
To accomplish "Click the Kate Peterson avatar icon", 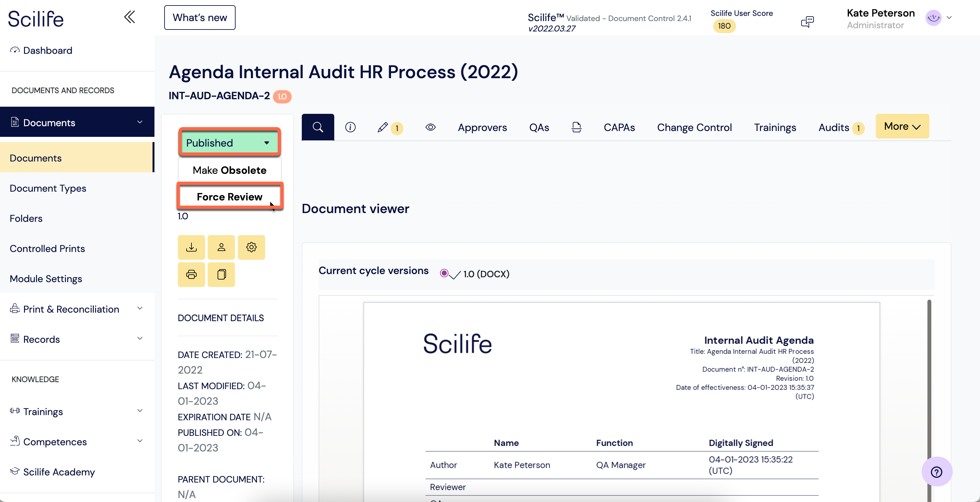I will coord(933,18).
